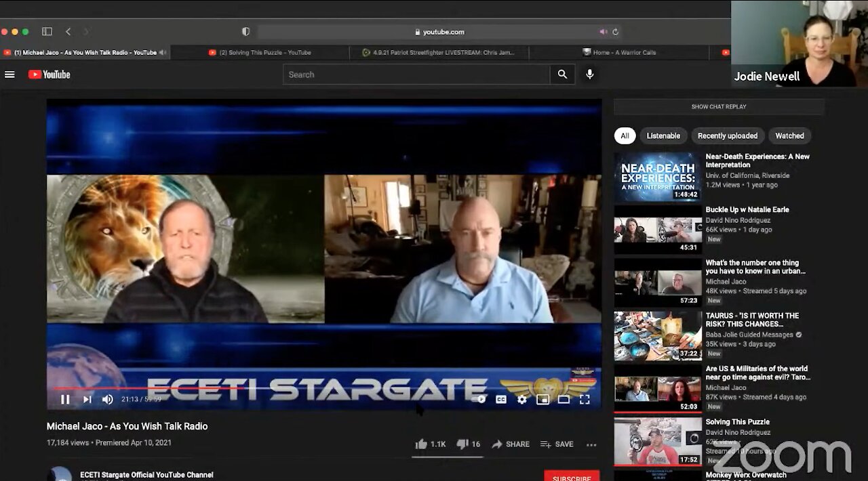Open ECETI Stargate Official YouTube Channel
868x481 pixels.
146,475
